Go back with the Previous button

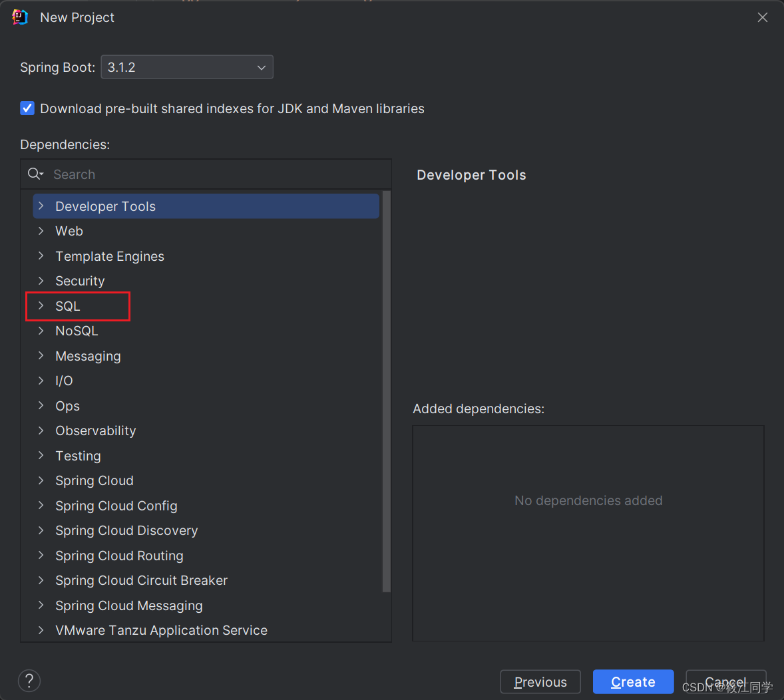tap(540, 681)
